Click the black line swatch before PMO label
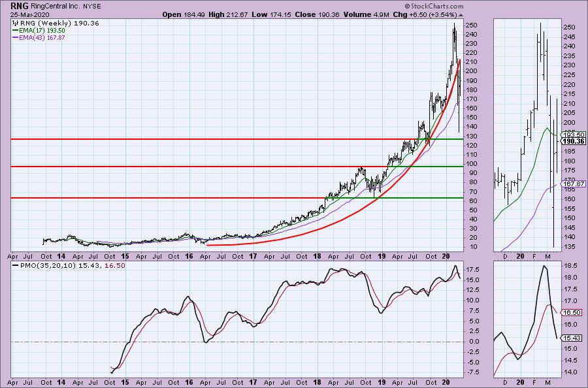The image size is (588, 388). pyautogui.click(x=16, y=265)
